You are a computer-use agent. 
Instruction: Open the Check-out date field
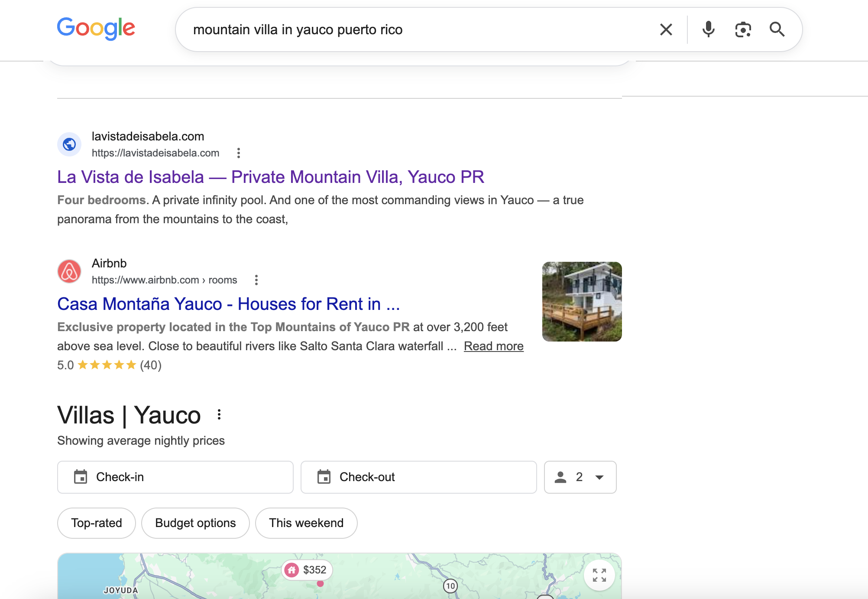pyautogui.click(x=419, y=477)
